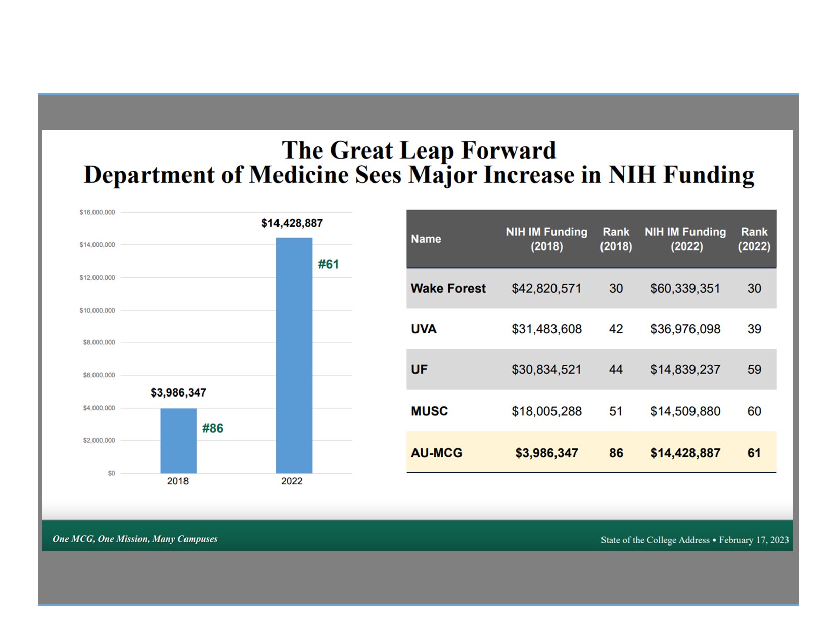The height and width of the screenshot is (644, 834).
Task: Click the #61 rank label on chart
Action: (329, 264)
